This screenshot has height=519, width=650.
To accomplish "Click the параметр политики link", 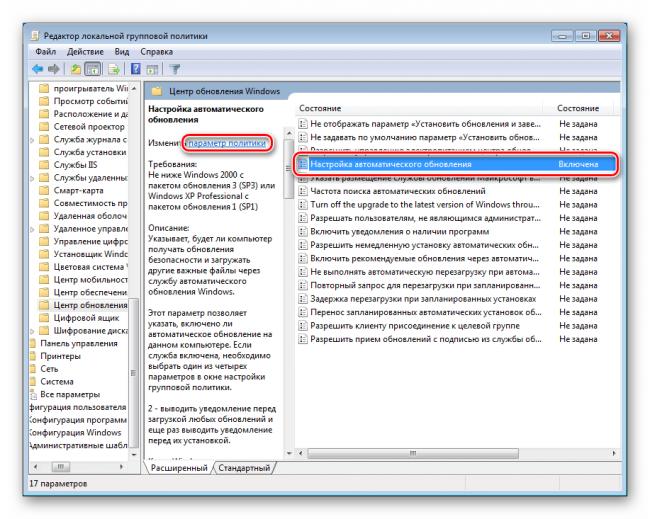I will [227, 143].
